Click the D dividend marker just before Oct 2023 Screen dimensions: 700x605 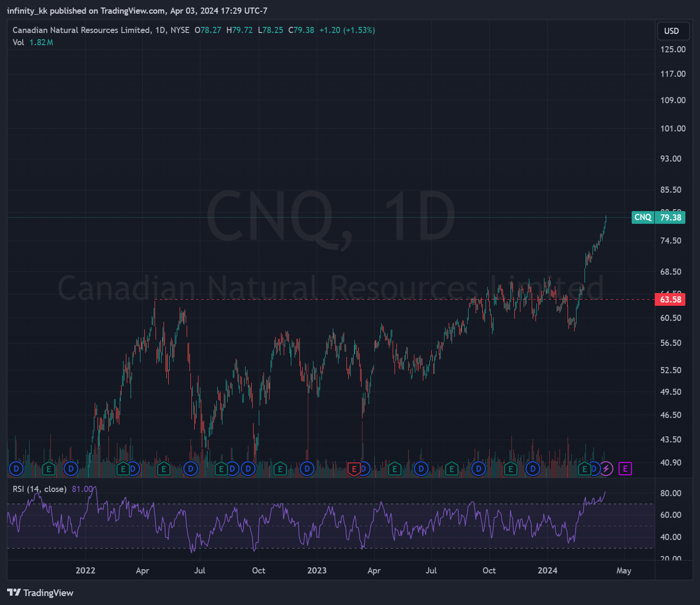[479, 469]
